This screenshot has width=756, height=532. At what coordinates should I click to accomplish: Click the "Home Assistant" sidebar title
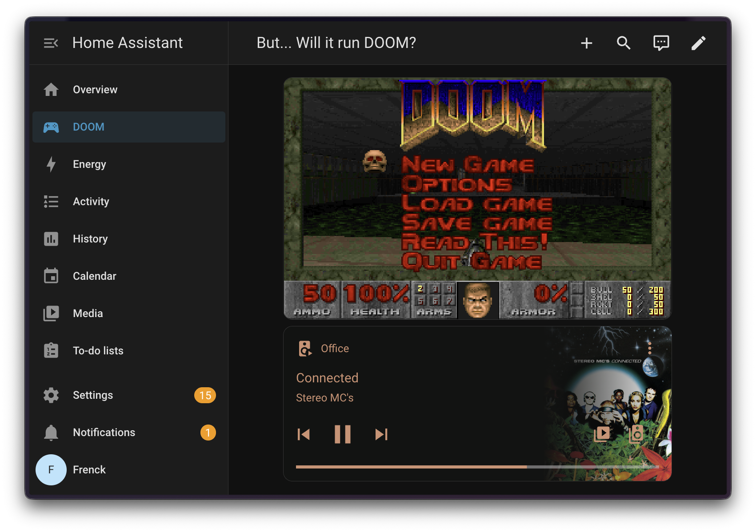pos(128,43)
